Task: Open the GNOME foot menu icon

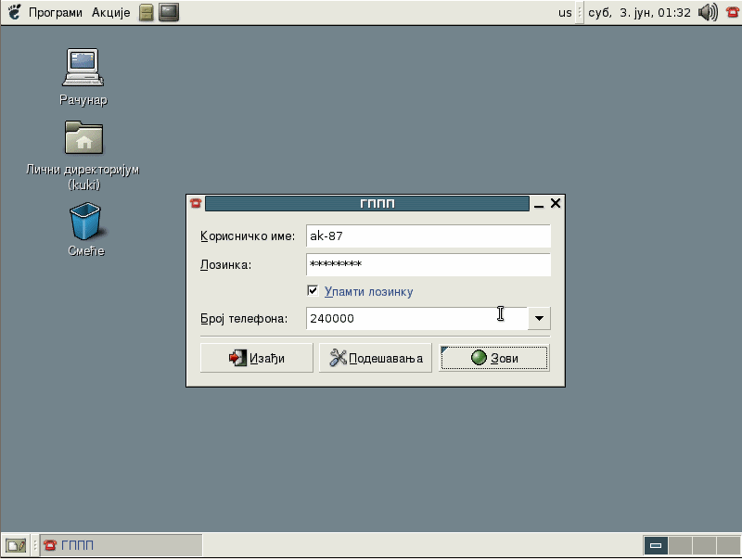Action: 15,12
